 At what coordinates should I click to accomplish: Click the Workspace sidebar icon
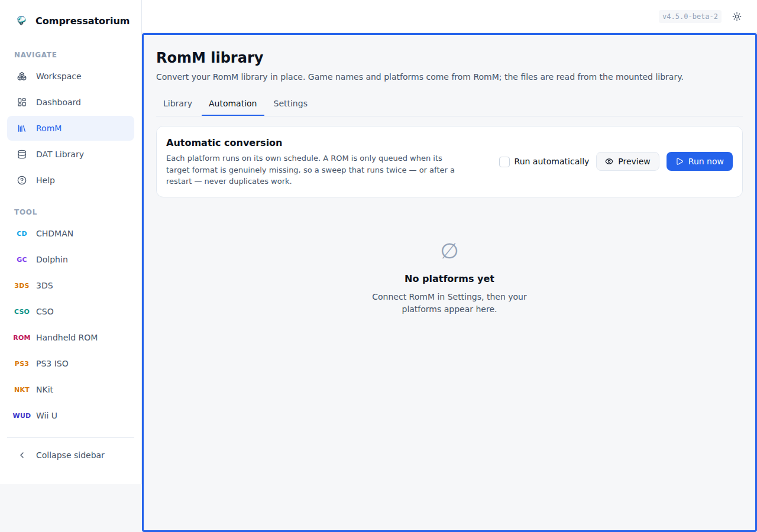click(x=22, y=76)
